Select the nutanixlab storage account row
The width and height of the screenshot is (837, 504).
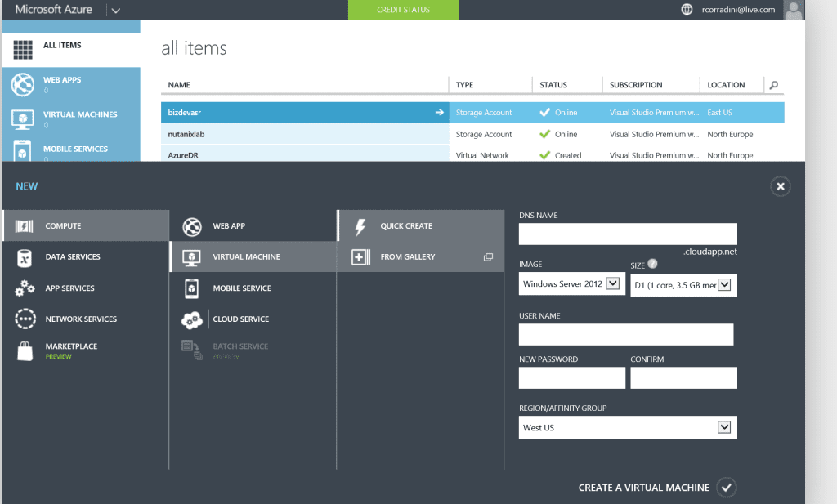(x=472, y=134)
